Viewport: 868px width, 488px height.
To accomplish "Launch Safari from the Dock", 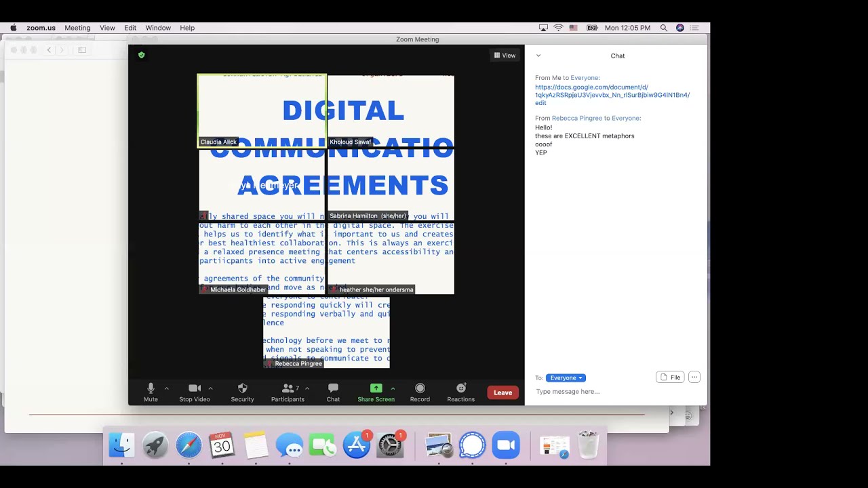I will [x=189, y=445].
